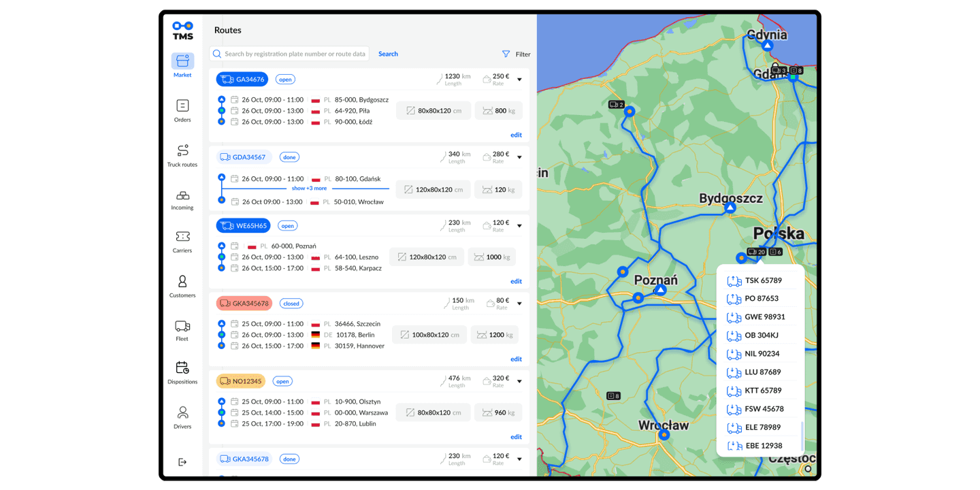Click the Search button
The width and height of the screenshot is (980, 490).
click(x=388, y=54)
